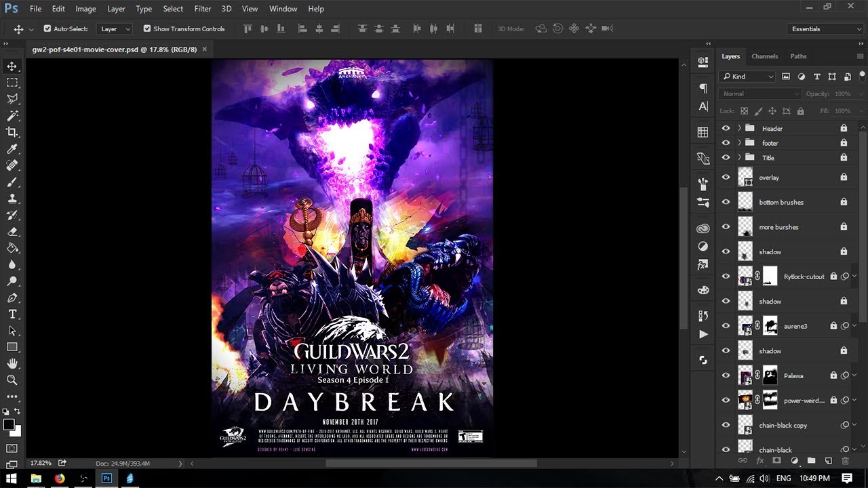The height and width of the screenshot is (488, 868).
Task: Click the add layer mask icon
Action: click(x=777, y=461)
